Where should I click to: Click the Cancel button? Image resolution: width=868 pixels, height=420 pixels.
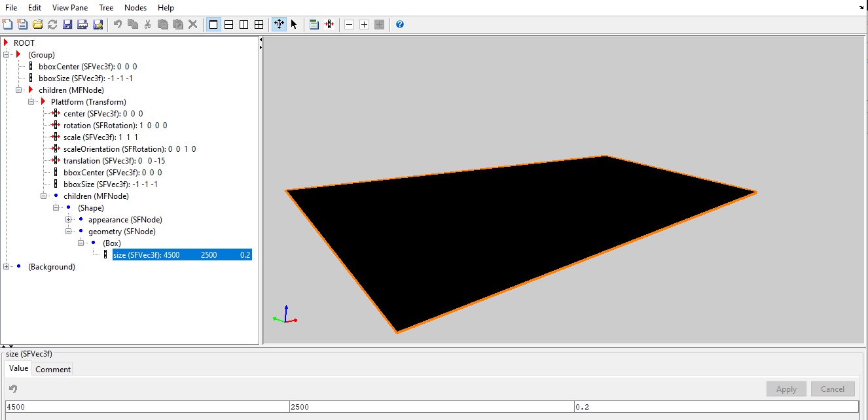point(832,389)
